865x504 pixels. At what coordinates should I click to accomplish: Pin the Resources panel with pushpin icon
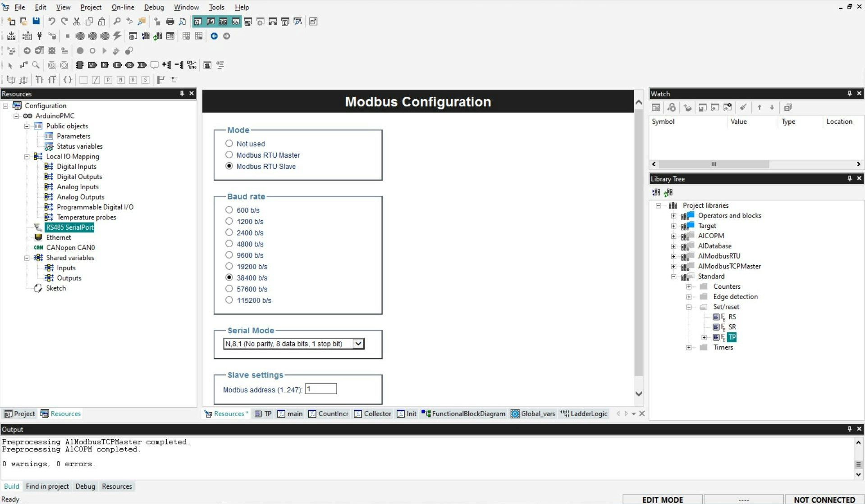point(182,93)
